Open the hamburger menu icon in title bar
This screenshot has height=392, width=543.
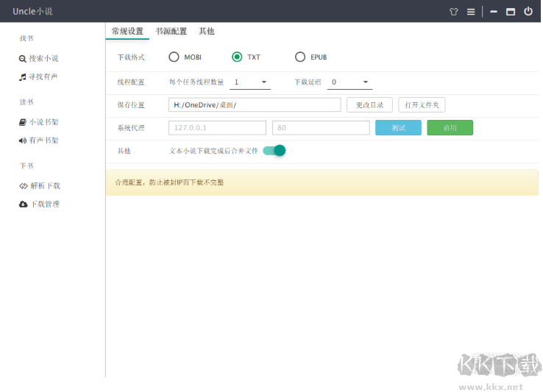click(x=471, y=12)
